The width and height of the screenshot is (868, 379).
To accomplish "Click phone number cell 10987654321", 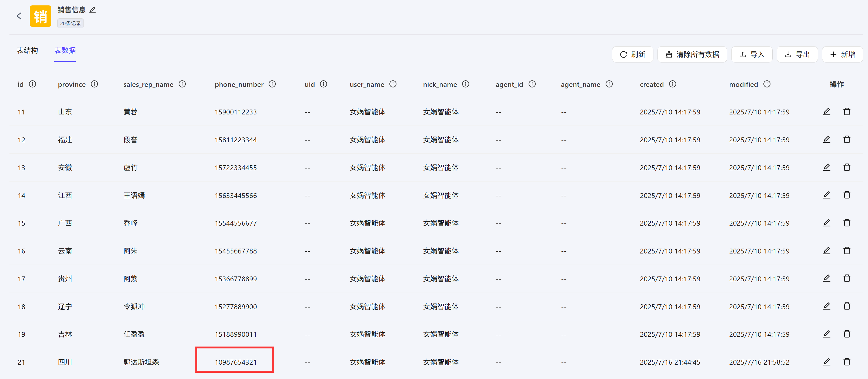I will 236,362.
